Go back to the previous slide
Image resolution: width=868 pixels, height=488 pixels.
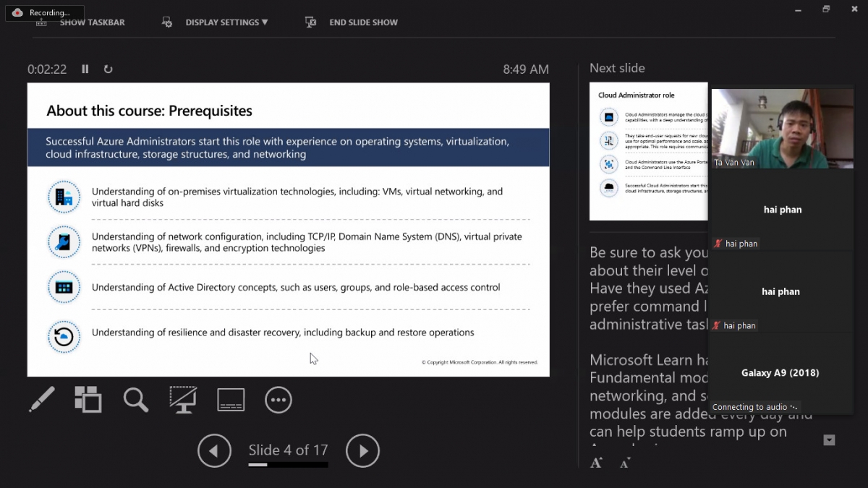click(214, 451)
